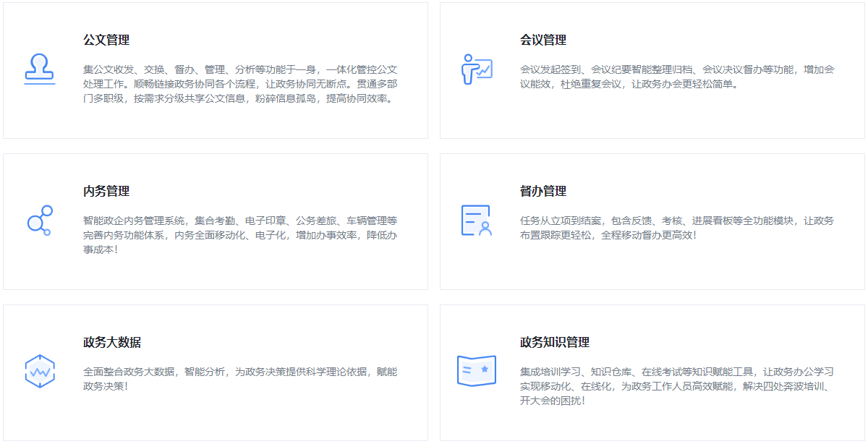Click the task document icon for 督办管理
Viewport: 868px width, 444px height.
(477, 221)
